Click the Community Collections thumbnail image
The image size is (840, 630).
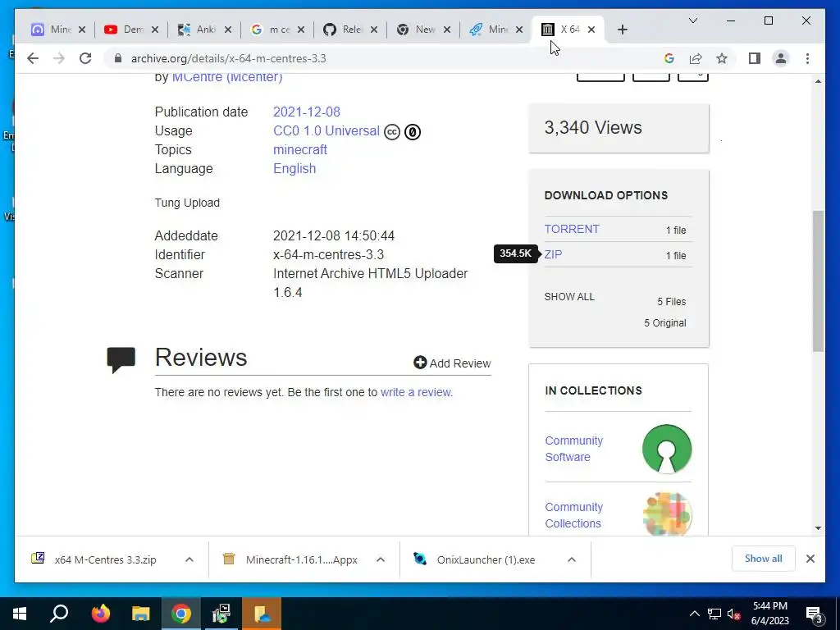pyautogui.click(x=667, y=514)
